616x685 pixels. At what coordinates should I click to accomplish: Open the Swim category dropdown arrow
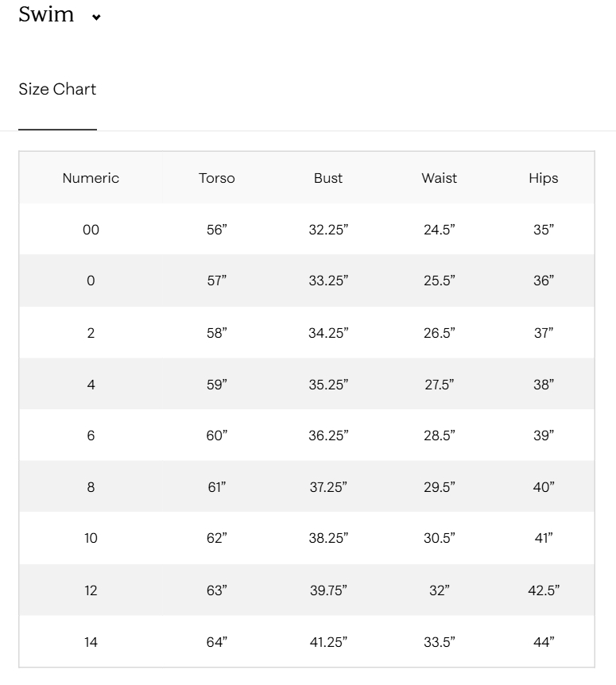click(96, 17)
